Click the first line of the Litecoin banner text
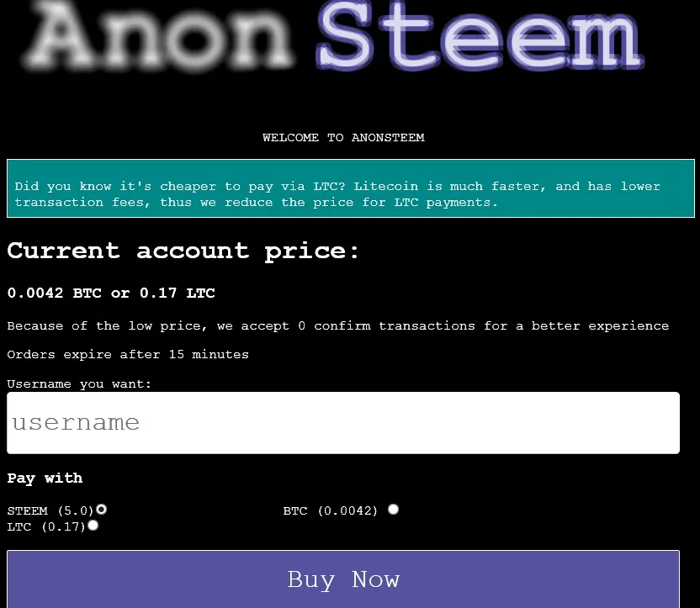 337,186
